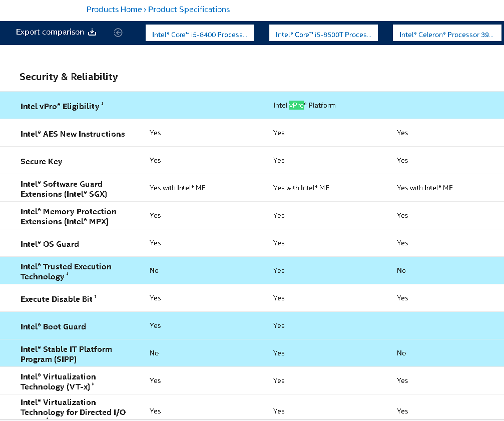Select the Execute Disable Bit row label
The width and height of the screenshot is (504, 421).
tap(59, 299)
